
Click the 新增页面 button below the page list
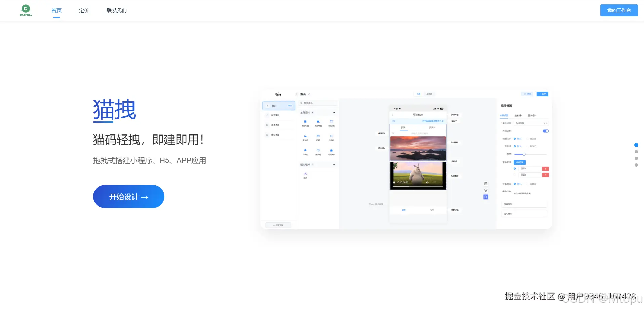278,225
